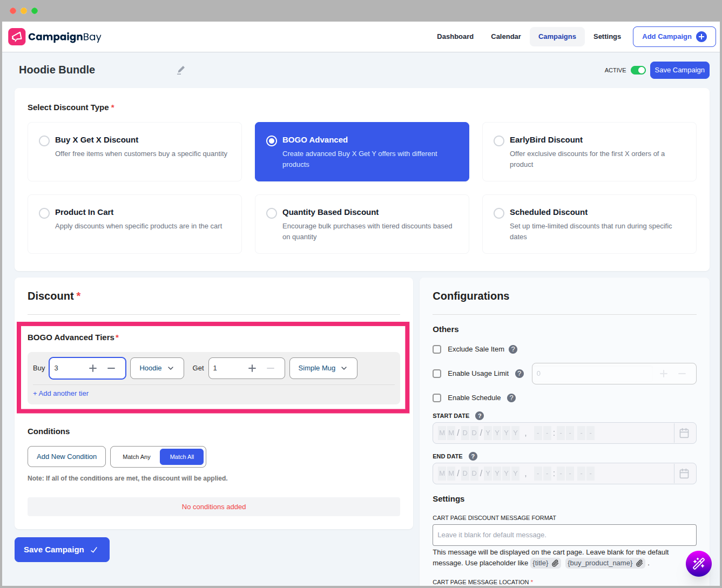Select the Quantity Based Discount radio option

pos(272,213)
